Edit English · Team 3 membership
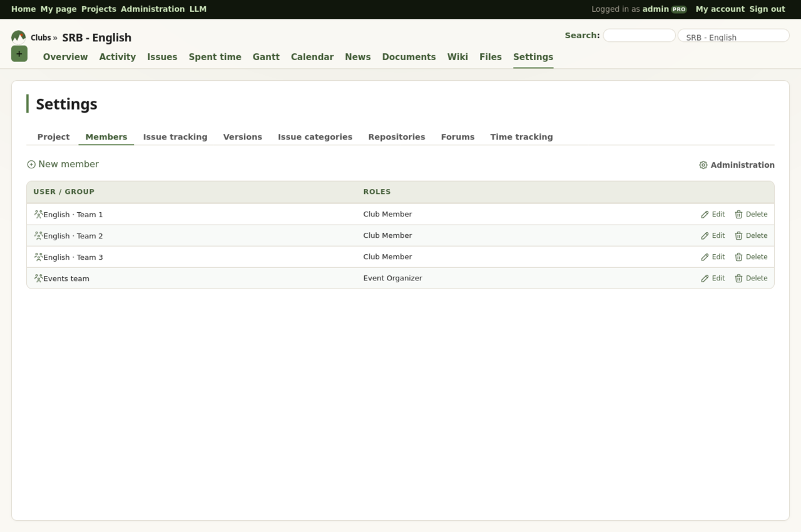The width and height of the screenshot is (801, 532). [x=713, y=257]
